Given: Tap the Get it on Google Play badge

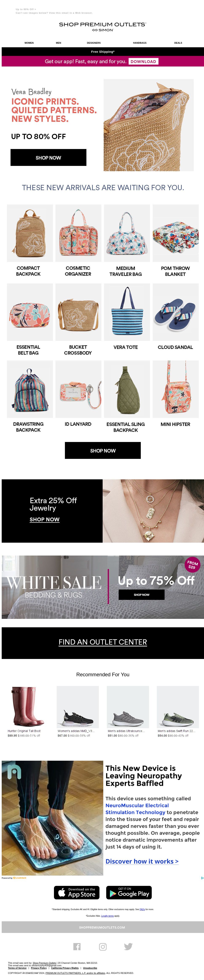Looking at the screenshot, I should point(129,892).
